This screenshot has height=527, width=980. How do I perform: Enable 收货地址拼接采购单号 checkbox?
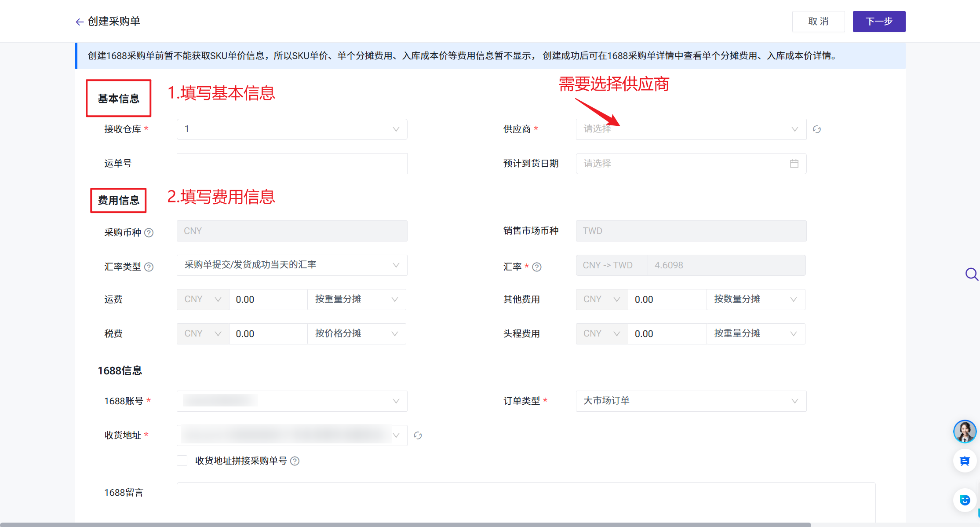[182, 461]
